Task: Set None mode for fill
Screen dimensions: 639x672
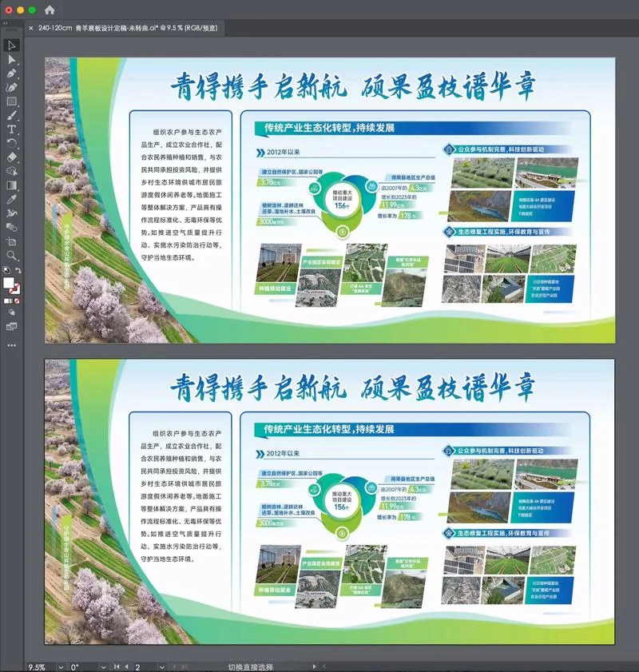Action: click(17, 301)
